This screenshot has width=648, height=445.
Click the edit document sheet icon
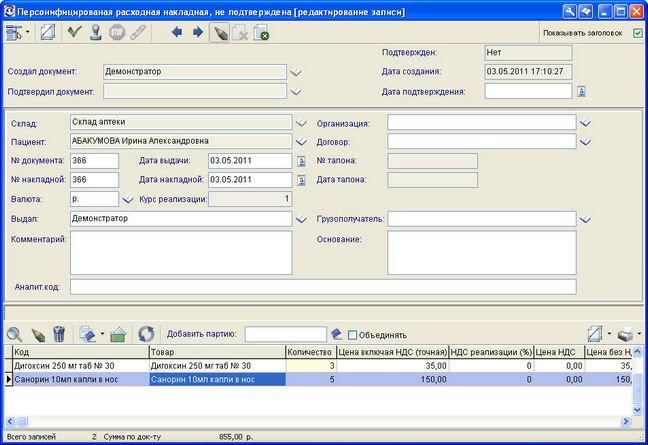48,33
